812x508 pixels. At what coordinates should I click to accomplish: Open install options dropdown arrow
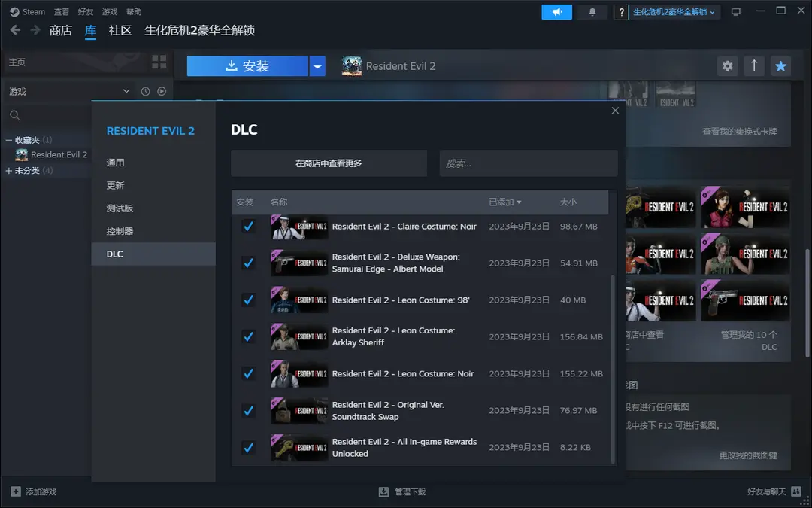(x=317, y=65)
